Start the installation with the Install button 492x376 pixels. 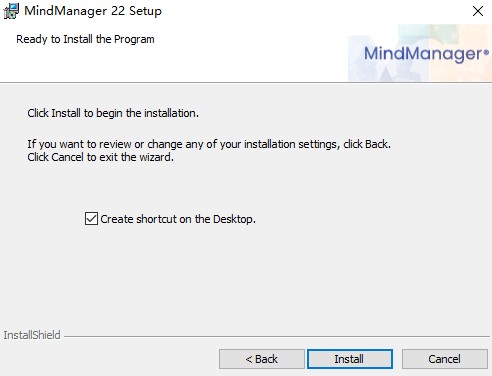tap(350, 359)
